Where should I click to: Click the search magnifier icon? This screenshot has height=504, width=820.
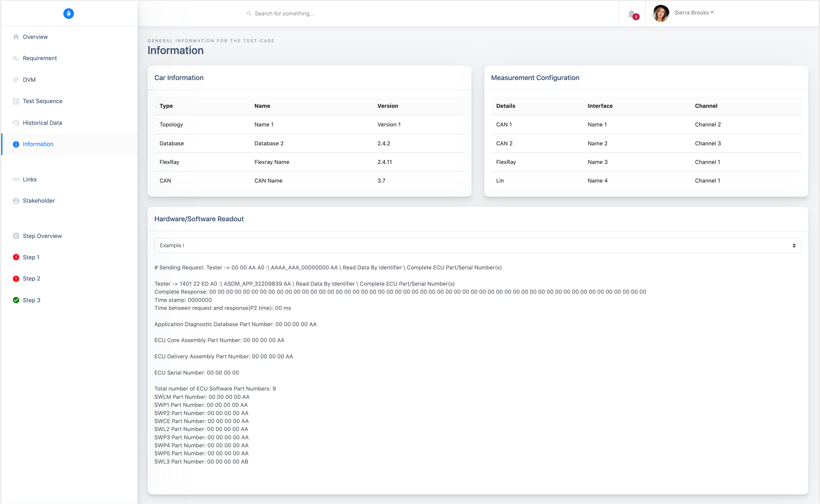249,13
